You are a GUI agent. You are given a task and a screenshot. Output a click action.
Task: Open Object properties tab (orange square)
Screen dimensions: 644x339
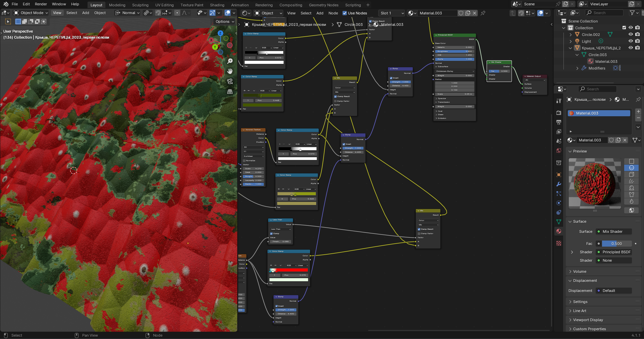point(559,175)
